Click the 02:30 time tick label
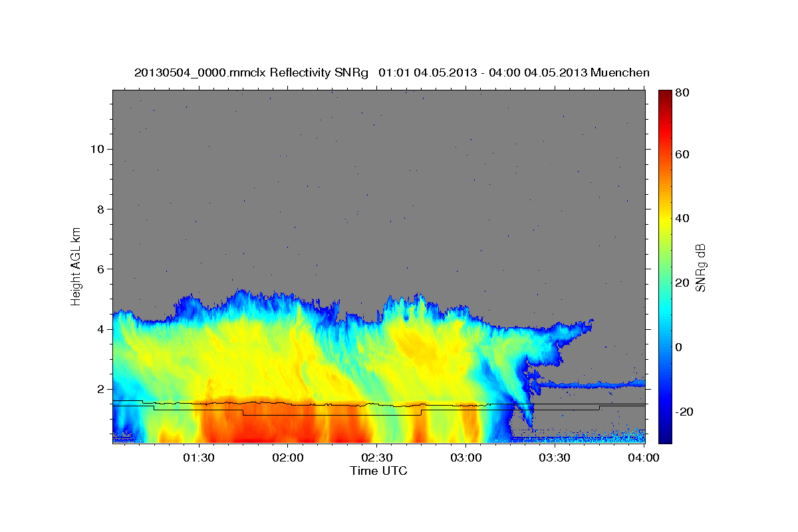Image resolution: width=798 pixels, height=532 pixels. click(376, 458)
